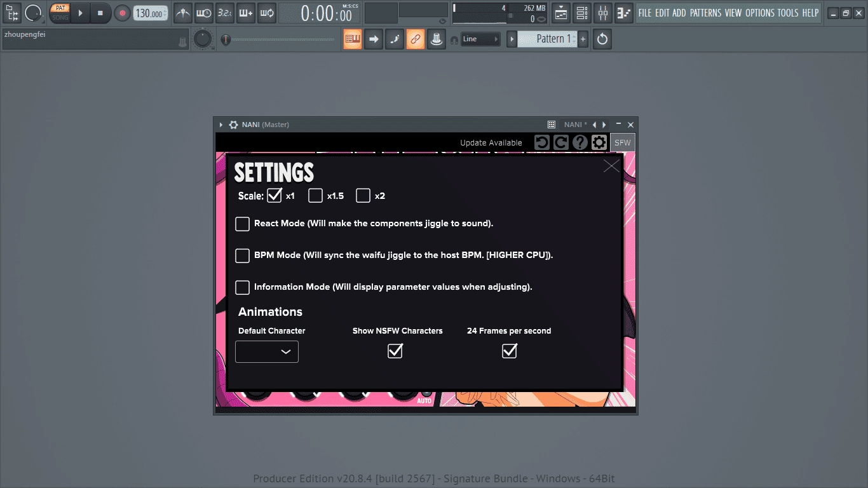
Task: Click the main pitch slider
Action: click(280, 40)
